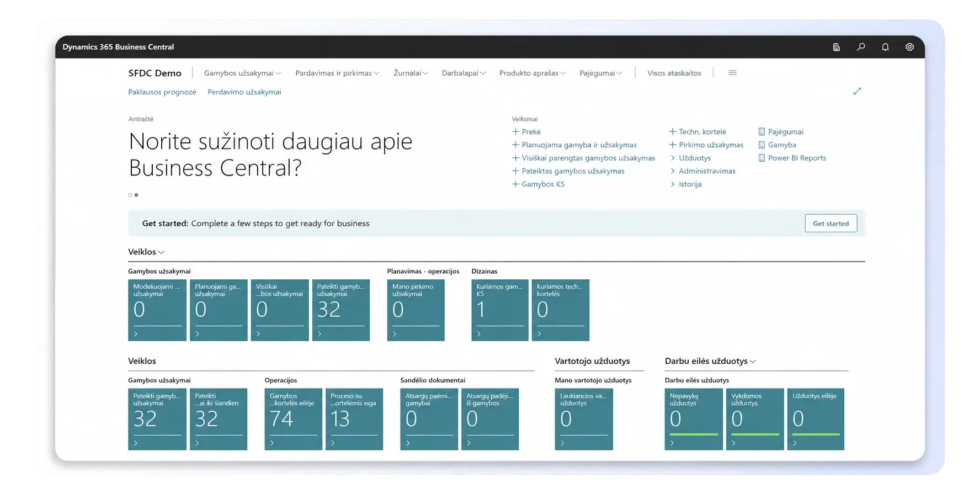Open Vykdomos užduotys tile
Image resolution: width=980 pixels, height=489 pixels.
coord(755,419)
